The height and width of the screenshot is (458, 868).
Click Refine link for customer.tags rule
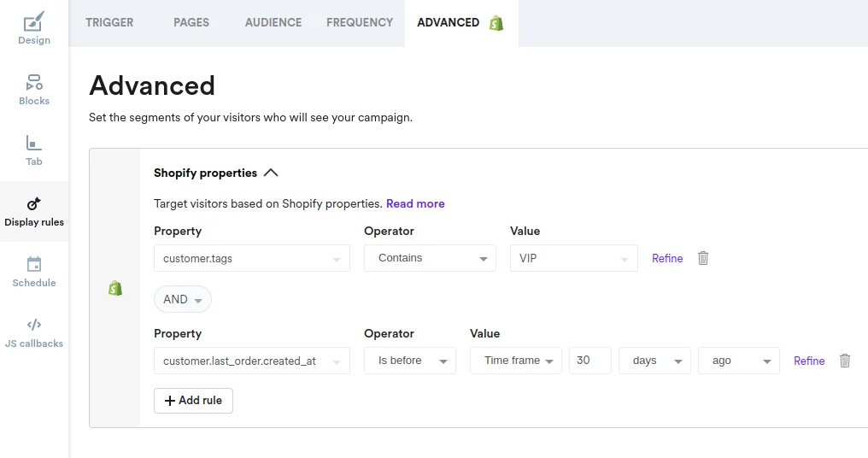coord(667,258)
